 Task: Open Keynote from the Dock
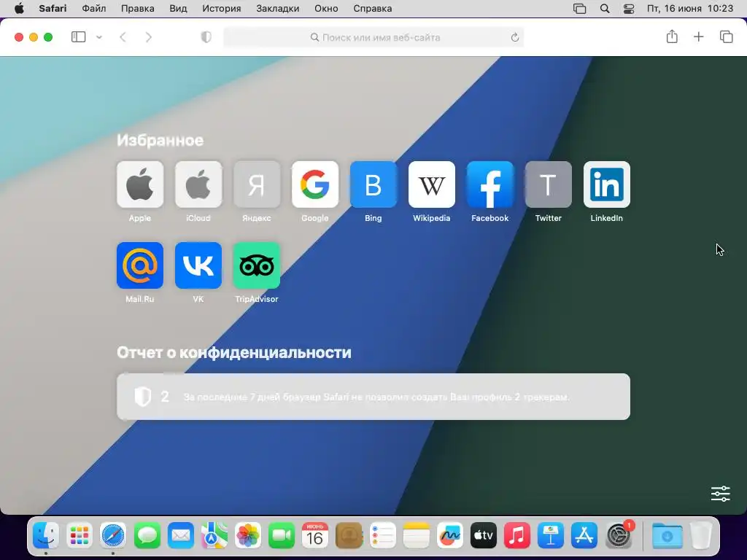551,536
